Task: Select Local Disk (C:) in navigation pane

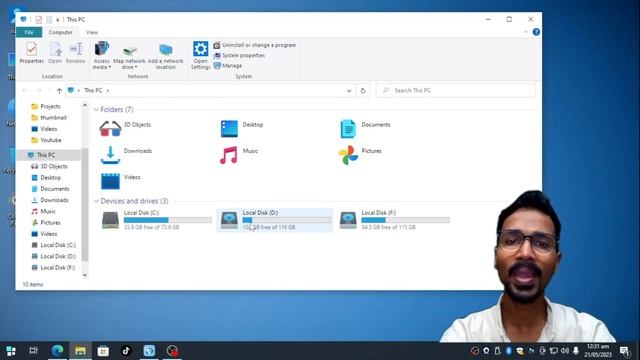Action: pyautogui.click(x=58, y=245)
